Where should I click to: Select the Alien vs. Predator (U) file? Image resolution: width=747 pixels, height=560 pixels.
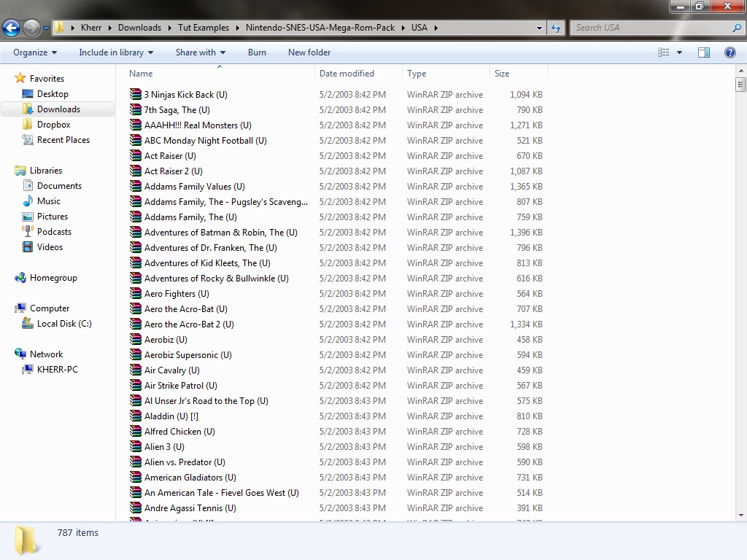(185, 462)
